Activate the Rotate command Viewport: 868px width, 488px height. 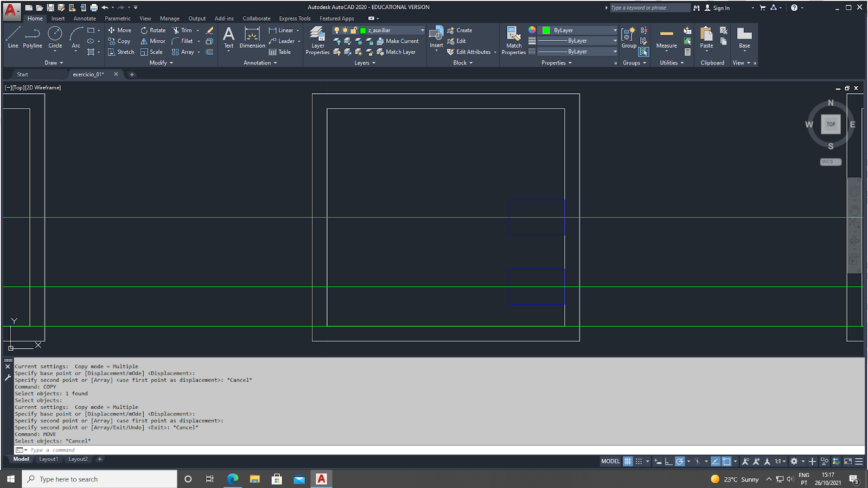pos(153,30)
